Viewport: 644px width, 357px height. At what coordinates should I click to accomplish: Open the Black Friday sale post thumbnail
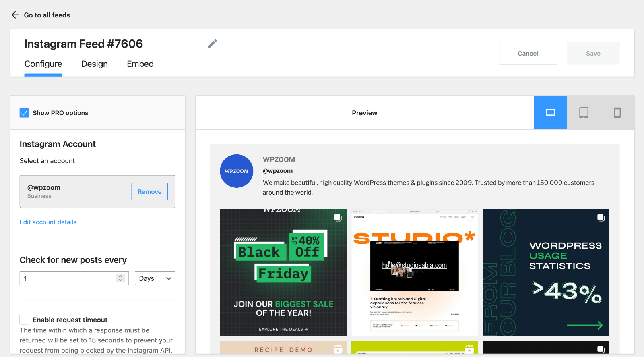pyautogui.click(x=283, y=272)
